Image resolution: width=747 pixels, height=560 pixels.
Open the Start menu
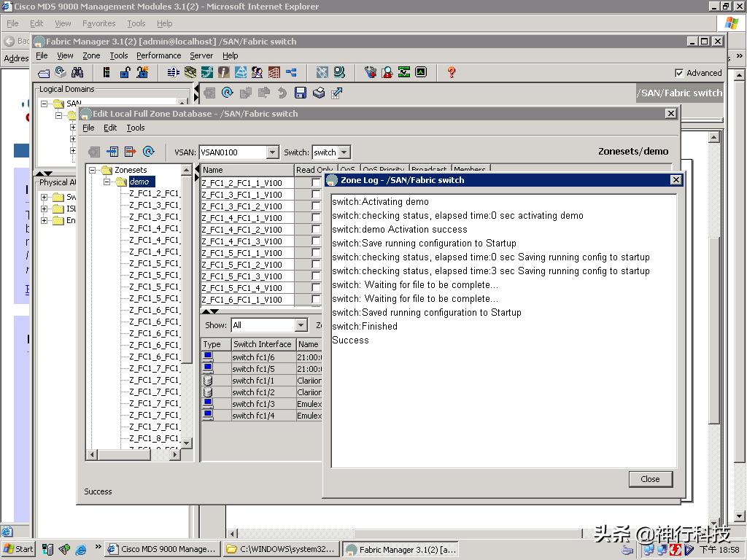click(x=18, y=549)
